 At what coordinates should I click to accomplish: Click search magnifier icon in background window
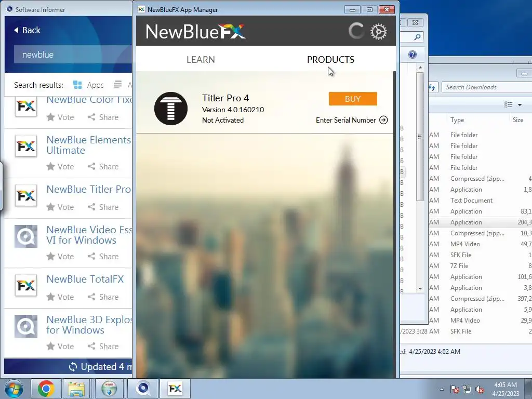click(417, 37)
